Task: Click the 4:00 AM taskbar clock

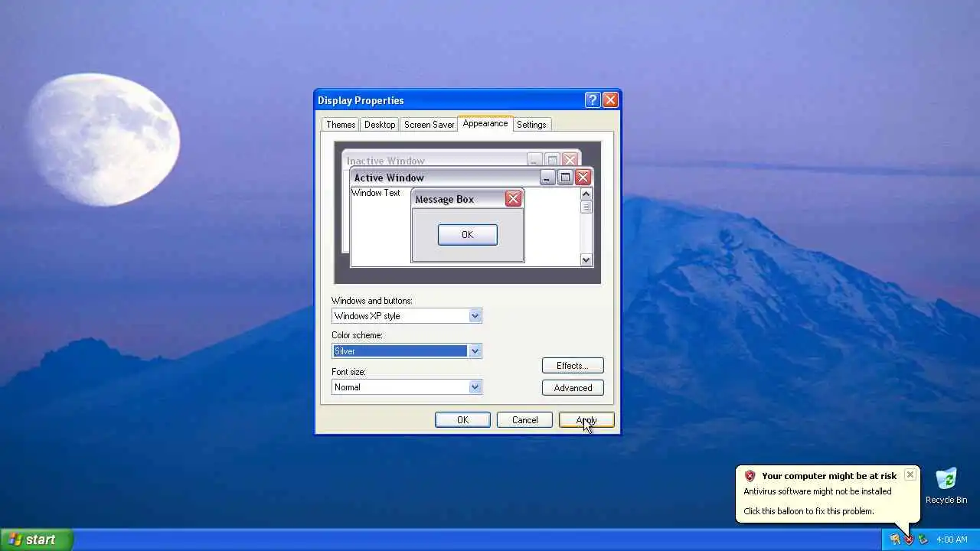Action: (952, 540)
